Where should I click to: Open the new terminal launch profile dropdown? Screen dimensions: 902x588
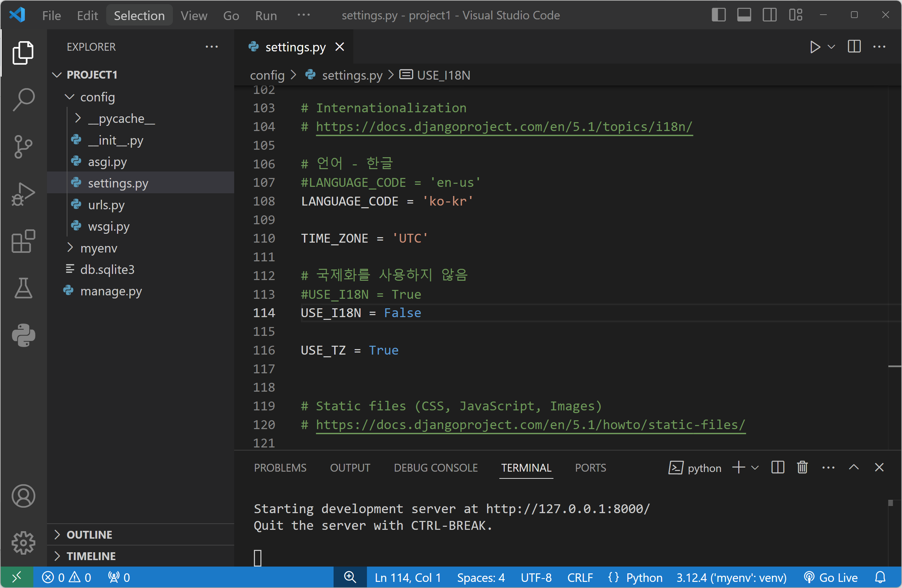pyautogui.click(x=755, y=468)
